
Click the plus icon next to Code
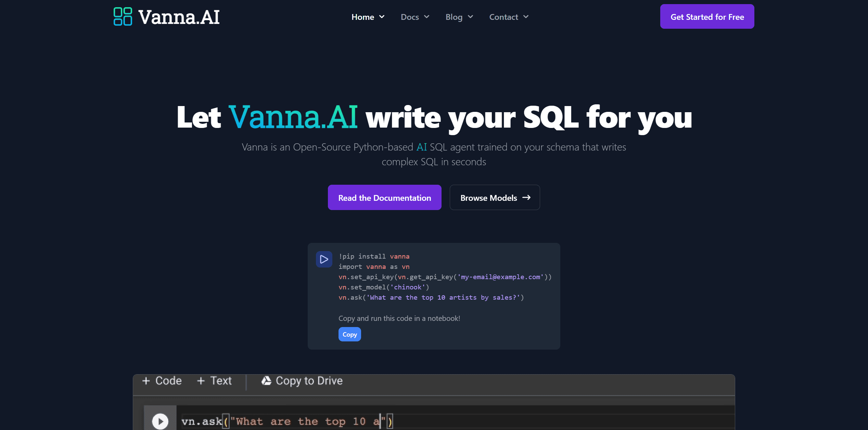click(146, 381)
